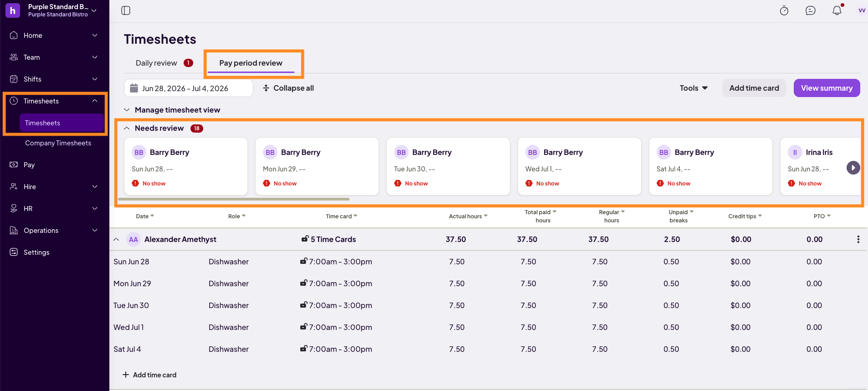Open the VV user avatar menu

(862, 10)
